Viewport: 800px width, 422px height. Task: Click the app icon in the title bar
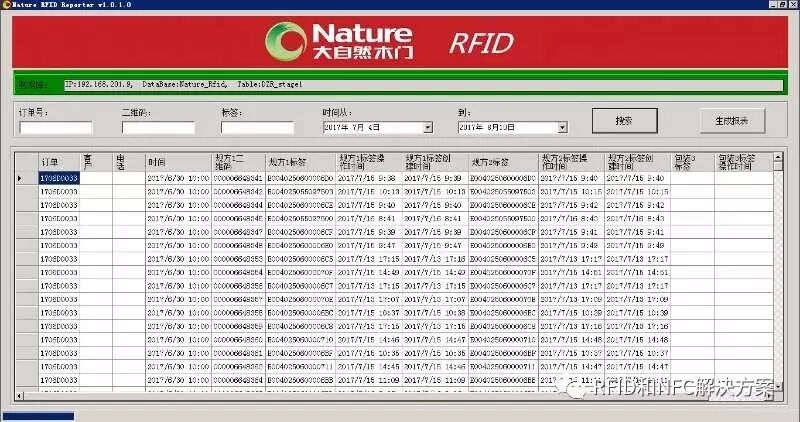(x=6, y=5)
